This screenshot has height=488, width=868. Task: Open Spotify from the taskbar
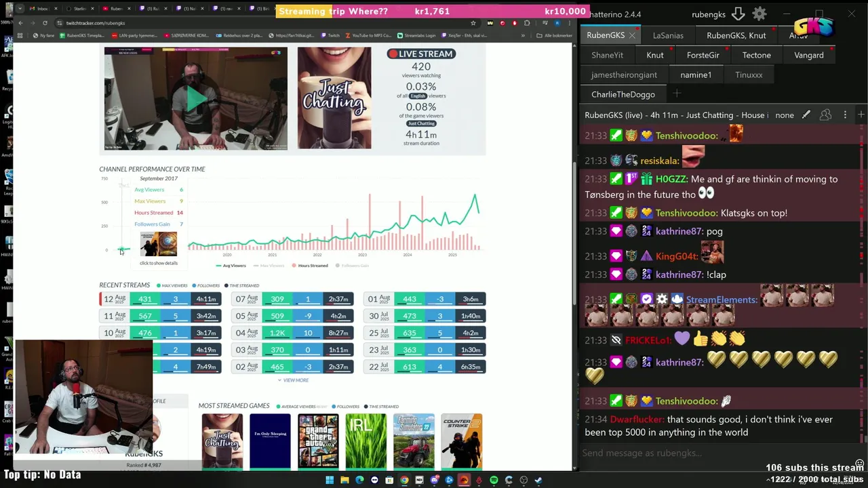[x=494, y=480]
